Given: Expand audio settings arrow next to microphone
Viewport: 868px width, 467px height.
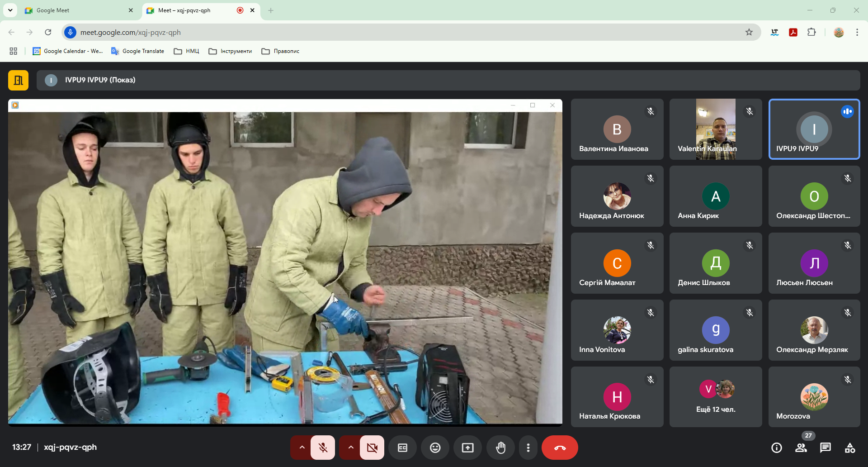Looking at the screenshot, I should [302, 448].
